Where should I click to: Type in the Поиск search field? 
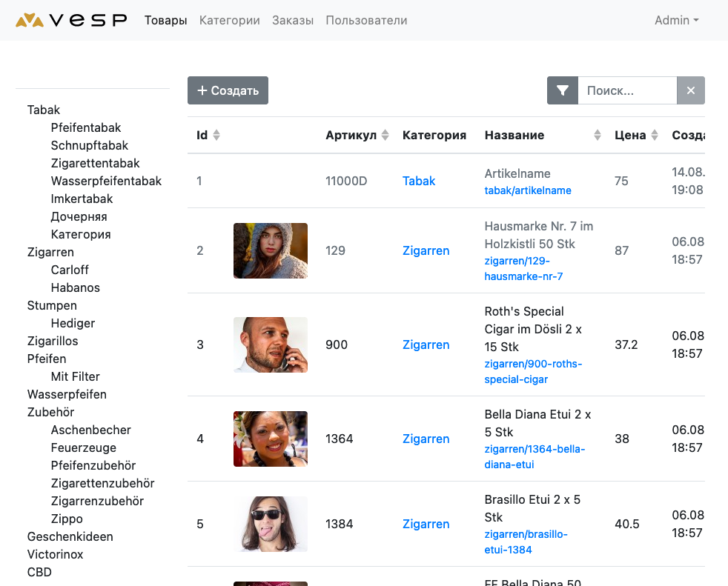[x=626, y=90]
